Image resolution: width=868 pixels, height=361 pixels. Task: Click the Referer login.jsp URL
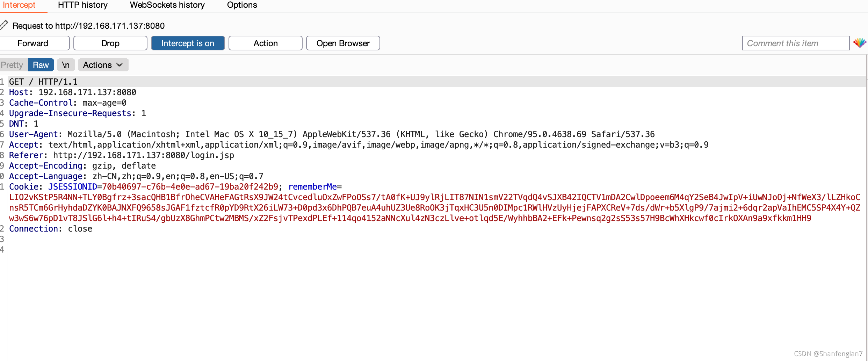(x=144, y=155)
